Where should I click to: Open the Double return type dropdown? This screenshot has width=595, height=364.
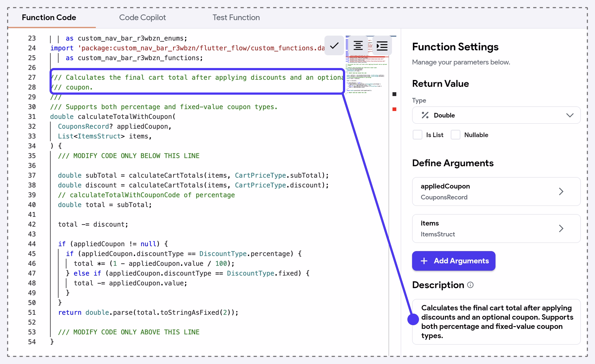pyautogui.click(x=496, y=115)
